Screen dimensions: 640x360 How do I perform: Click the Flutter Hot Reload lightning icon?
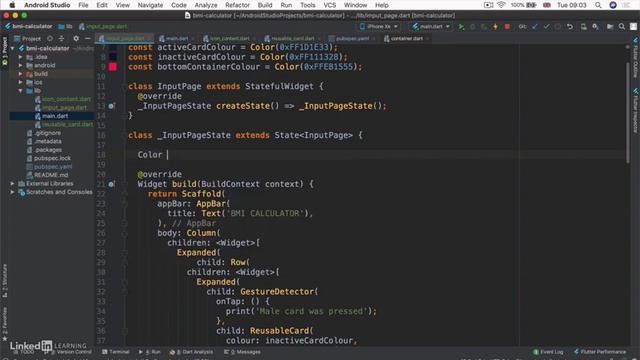(495, 27)
